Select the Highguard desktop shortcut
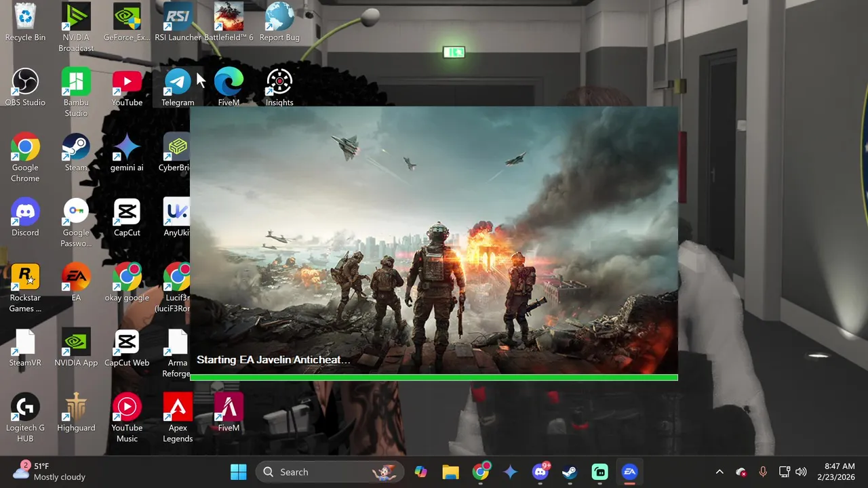This screenshot has width=868, height=488. [76, 413]
